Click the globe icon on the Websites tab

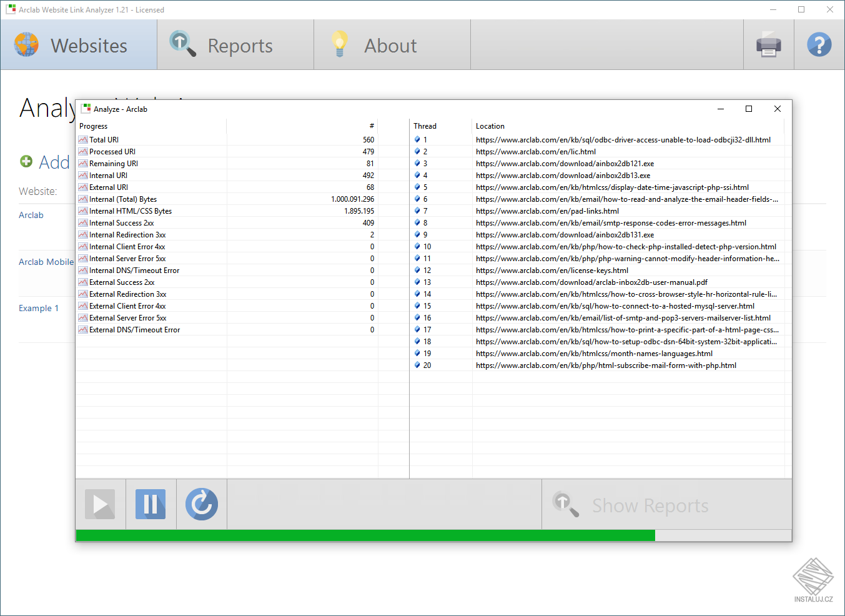tap(25, 44)
